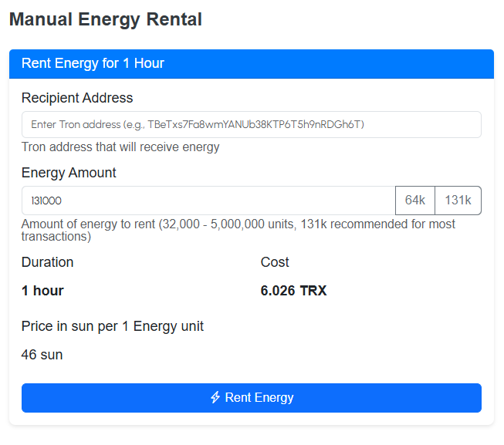
Task: Click the Energy Amount label
Action: pos(69,173)
